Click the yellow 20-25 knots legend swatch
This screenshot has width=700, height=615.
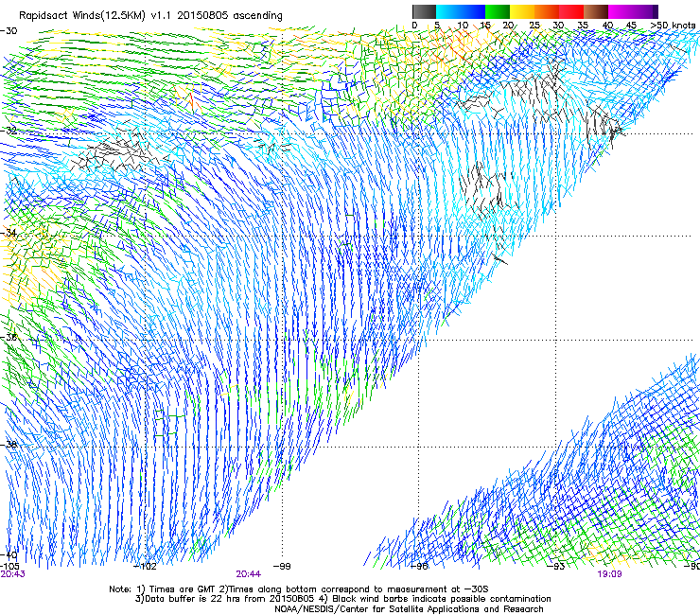522,11
